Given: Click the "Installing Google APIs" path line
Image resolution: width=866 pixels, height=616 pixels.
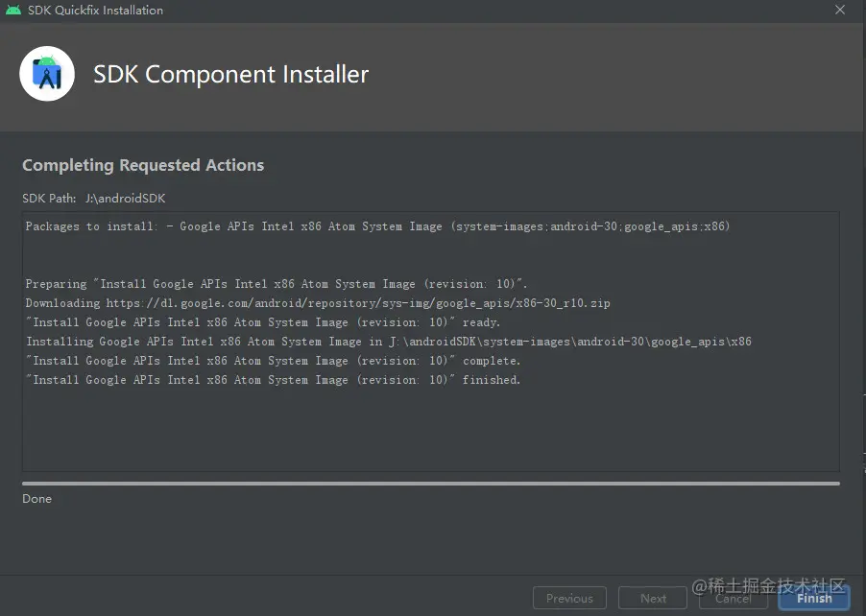Looking at the screenshot, I should tap(389, 342).
